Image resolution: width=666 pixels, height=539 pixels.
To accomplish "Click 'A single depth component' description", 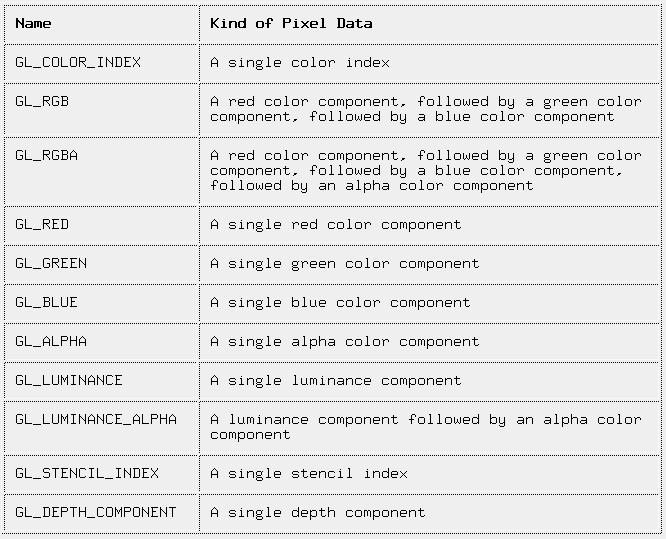I will (x=318, y=512).
